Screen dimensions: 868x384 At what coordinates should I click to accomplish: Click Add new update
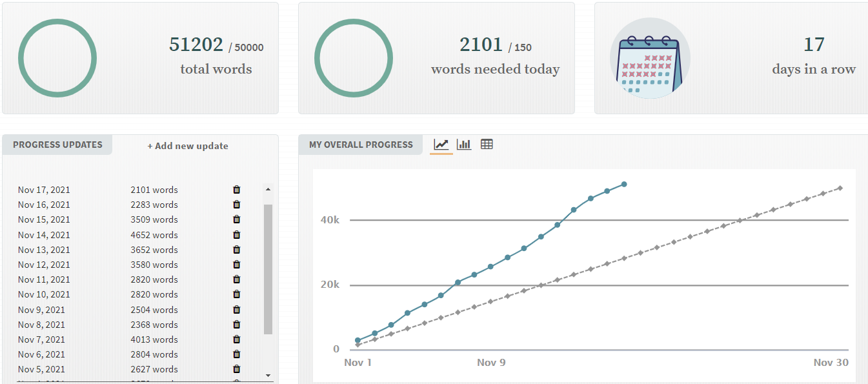tap(188, 146)
